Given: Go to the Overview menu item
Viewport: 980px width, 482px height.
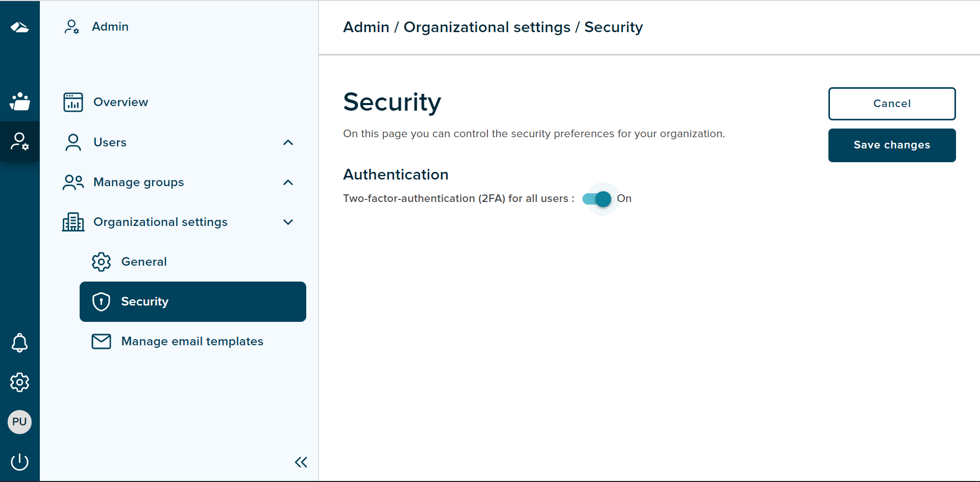Looking at the screenshot, I should click(120, 102).
